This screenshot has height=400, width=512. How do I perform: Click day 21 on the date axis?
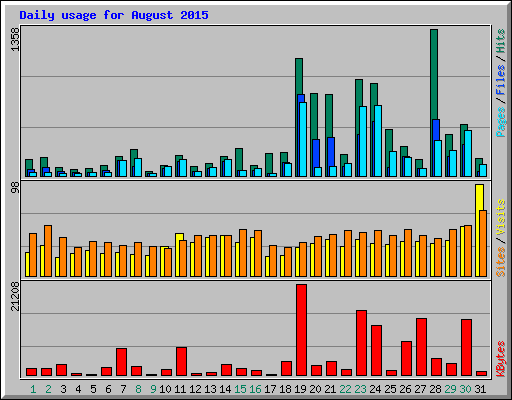pos(330,389)
